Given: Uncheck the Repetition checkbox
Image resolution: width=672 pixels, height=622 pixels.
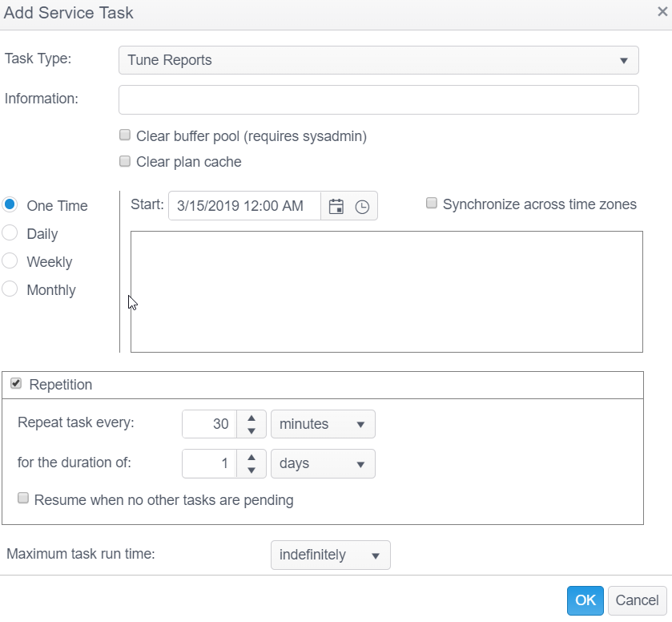Looking at the screenshot, I should 16,384.
